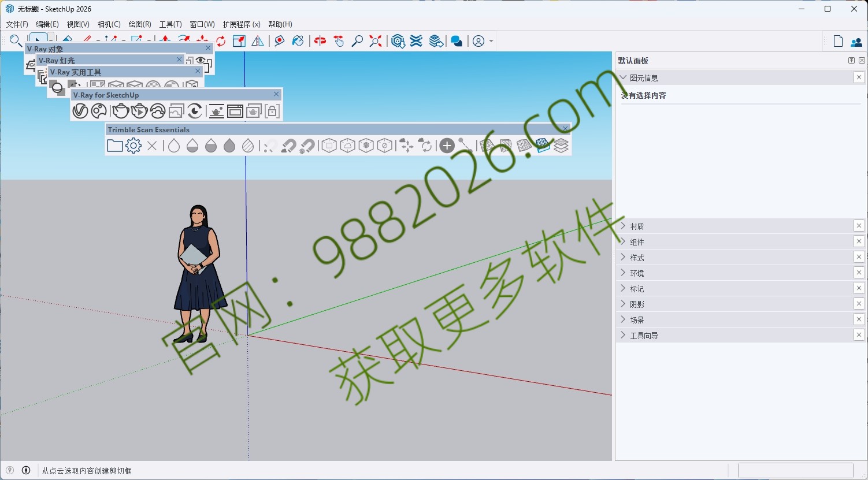
Task: Select the Zoom tool in toolbar
Action: coord(357,41)
